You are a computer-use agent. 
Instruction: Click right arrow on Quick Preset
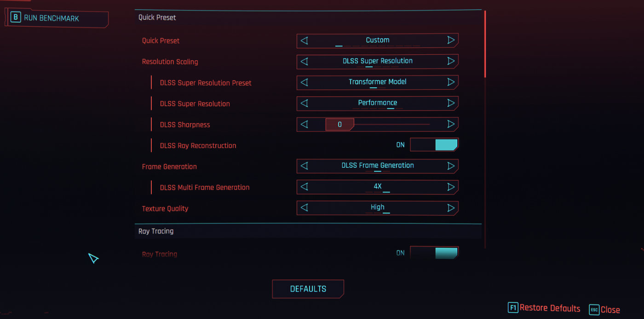click(x=451, y=40)
